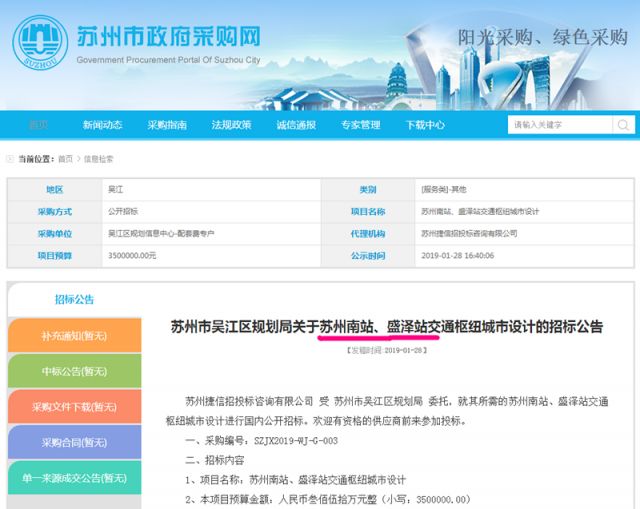Switch to 单一来源成交公告 tab
Viewport: 640px width, 509px height.
tap(74, 478)
